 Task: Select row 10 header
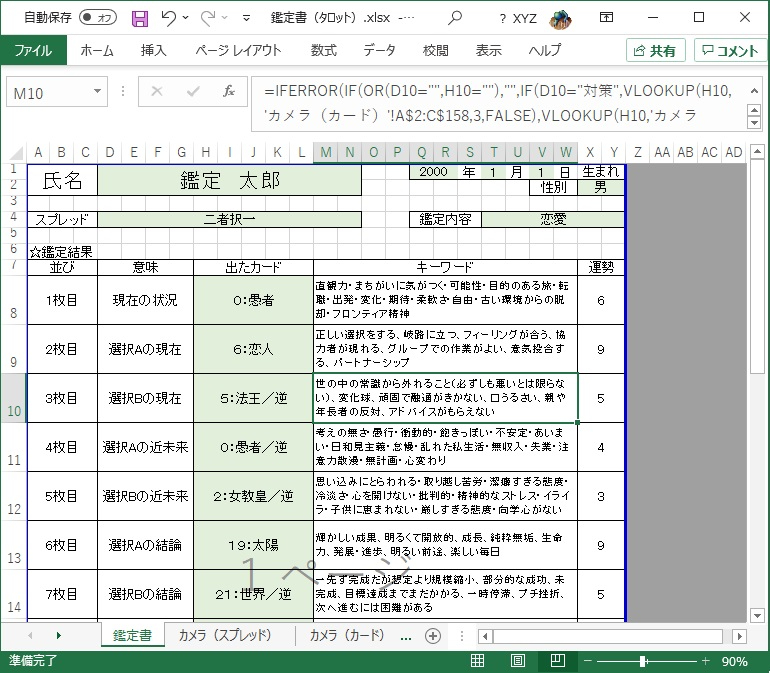point(14,398)
